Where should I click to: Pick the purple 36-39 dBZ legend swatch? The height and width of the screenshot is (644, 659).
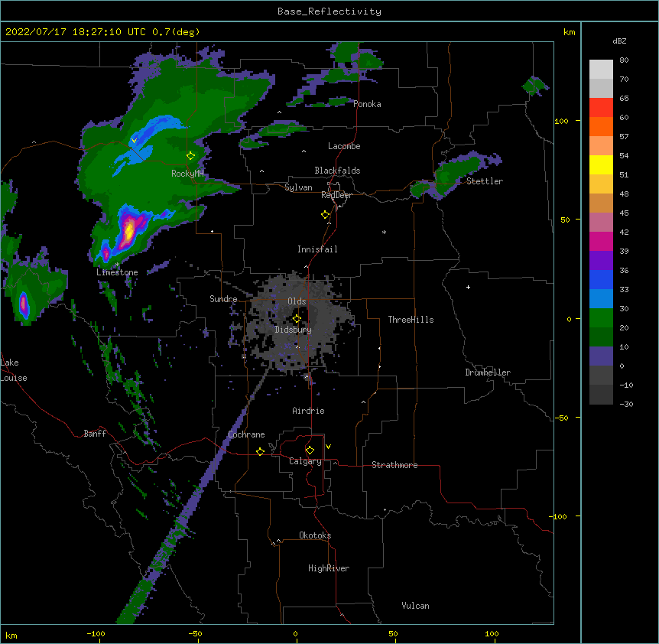pos(601,260)
